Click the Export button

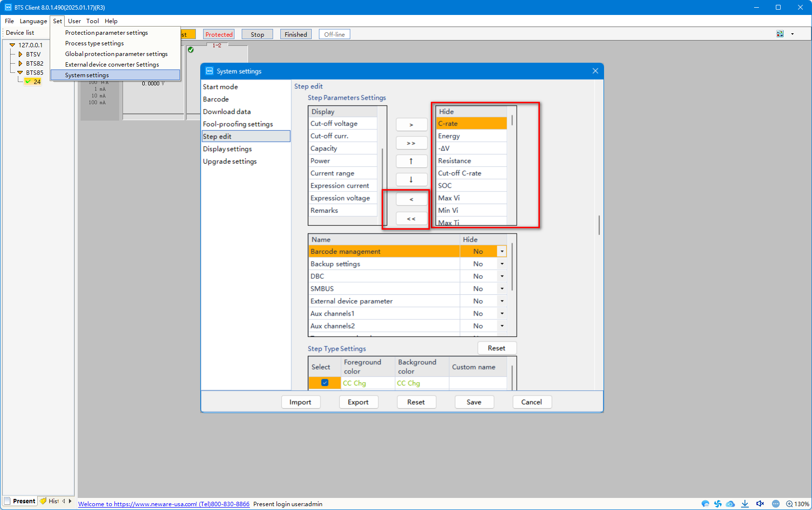358,402
